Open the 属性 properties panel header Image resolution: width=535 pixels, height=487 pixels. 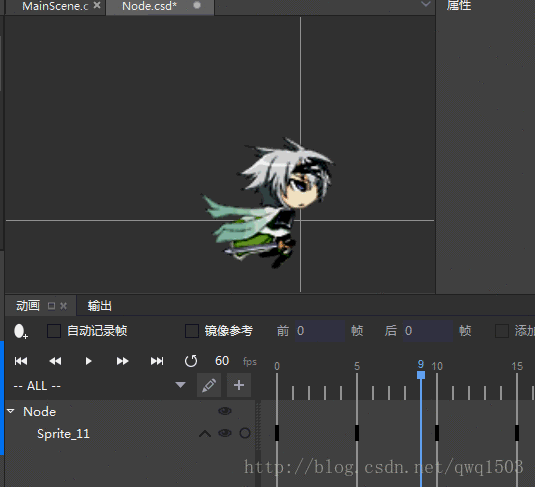click(459, 5)
